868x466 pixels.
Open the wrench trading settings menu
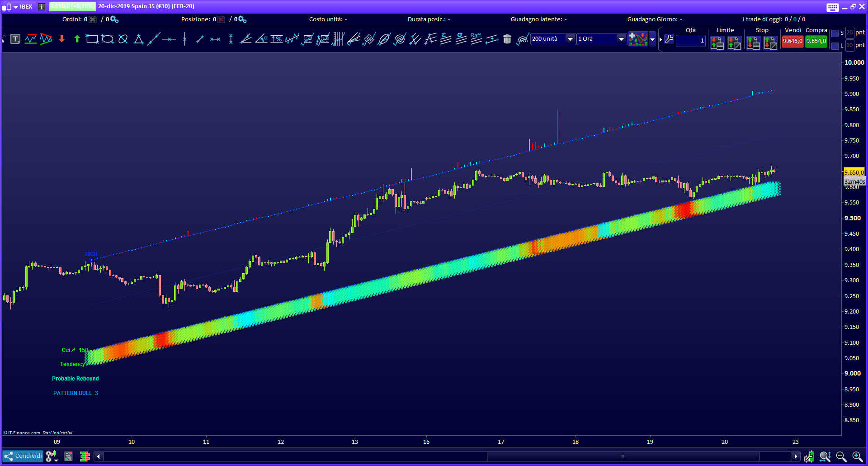click(669, 39)
